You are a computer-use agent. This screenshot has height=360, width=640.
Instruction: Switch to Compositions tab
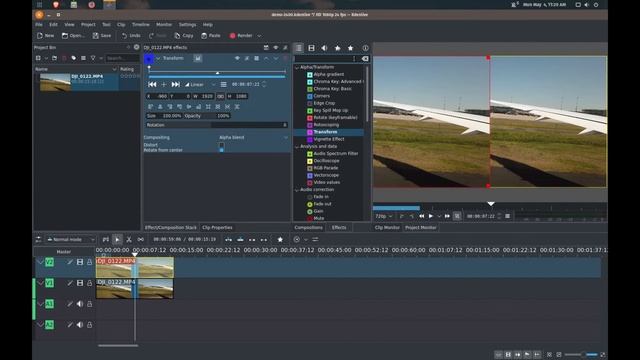(x=308, y=228)
